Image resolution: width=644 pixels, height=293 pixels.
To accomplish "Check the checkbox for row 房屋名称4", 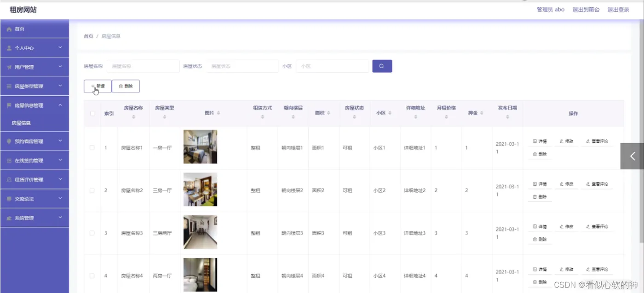I will (92, 276).
